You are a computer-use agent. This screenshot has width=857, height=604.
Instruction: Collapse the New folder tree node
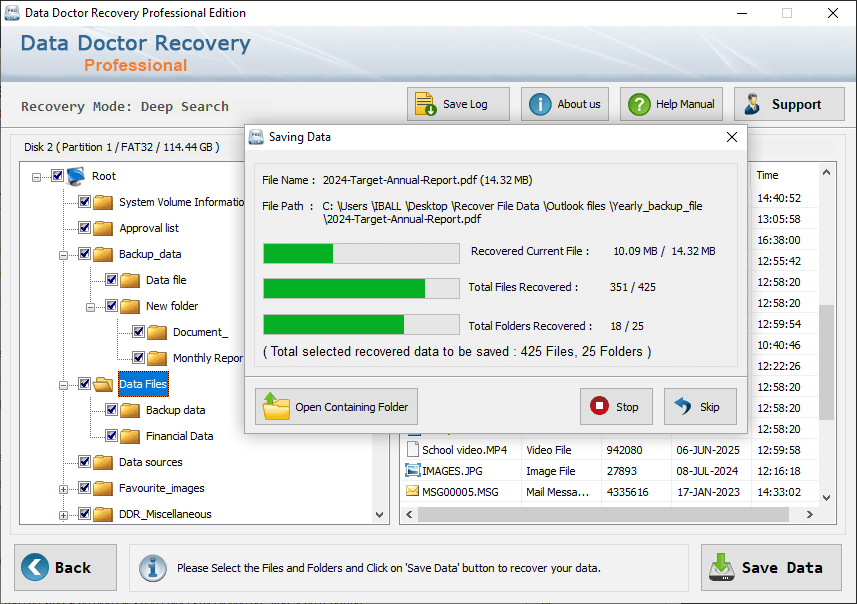coord(90,307)
